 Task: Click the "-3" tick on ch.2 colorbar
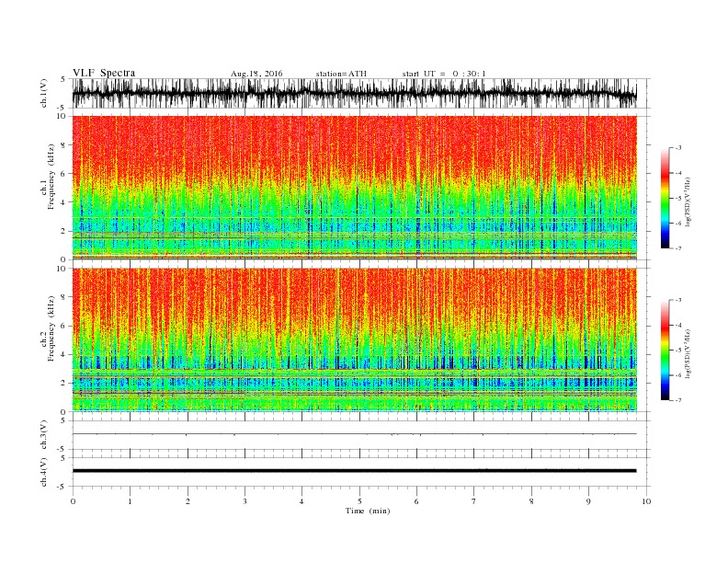click(x=678, y=300)
